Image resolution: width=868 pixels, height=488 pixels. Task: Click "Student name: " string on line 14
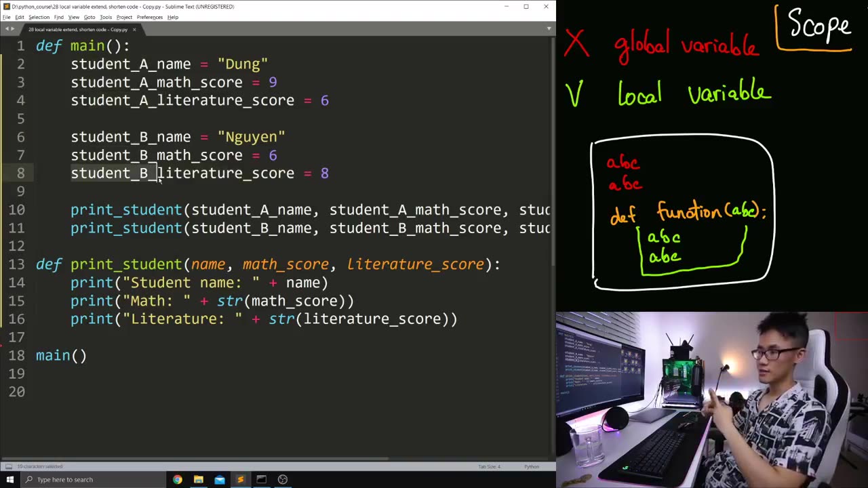point(191,283)
